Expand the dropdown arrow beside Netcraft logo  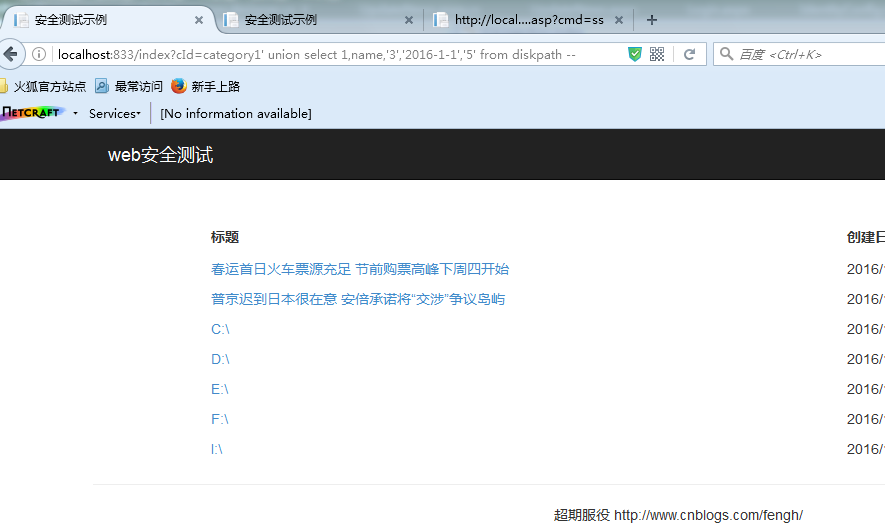pos(75,113)
